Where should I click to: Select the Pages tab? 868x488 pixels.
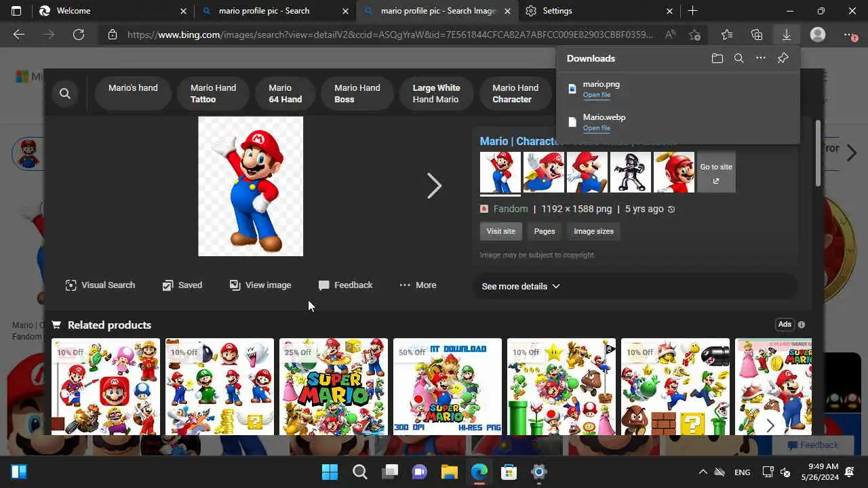(545, 231)
